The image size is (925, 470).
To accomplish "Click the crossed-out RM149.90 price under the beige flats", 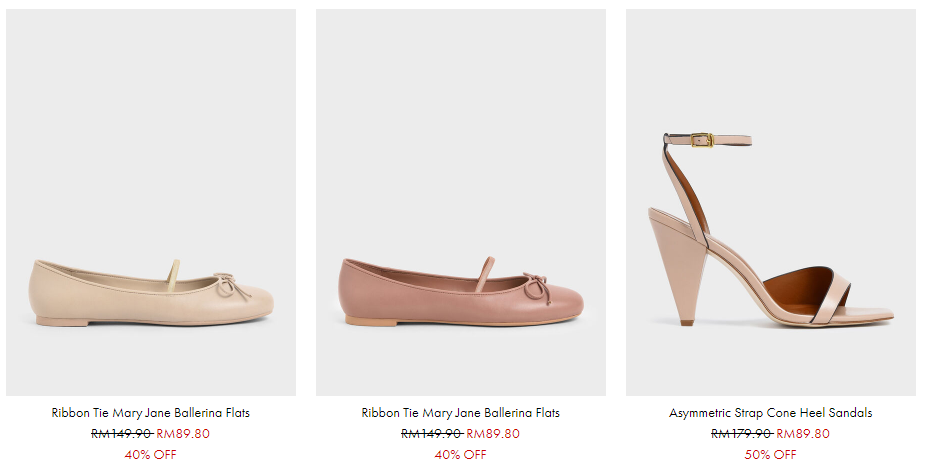I will [121, 434].
